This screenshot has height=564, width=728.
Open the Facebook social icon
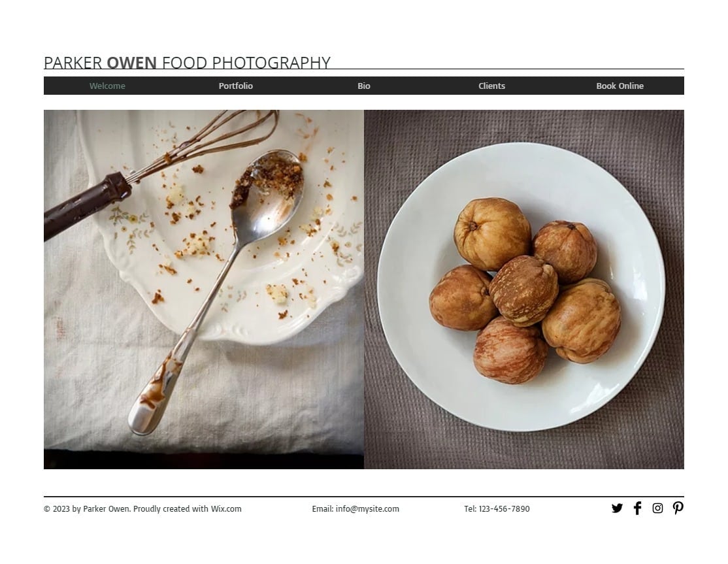[x=637, y=508]
